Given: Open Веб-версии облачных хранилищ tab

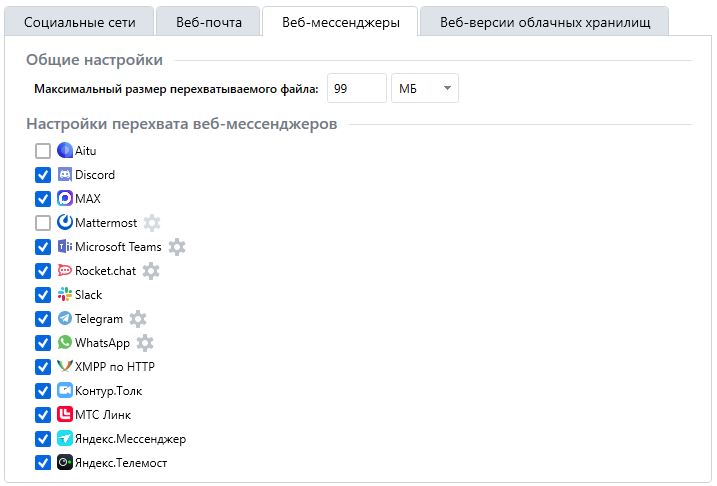Looking at the screenshot, I should tap(545, 22).
